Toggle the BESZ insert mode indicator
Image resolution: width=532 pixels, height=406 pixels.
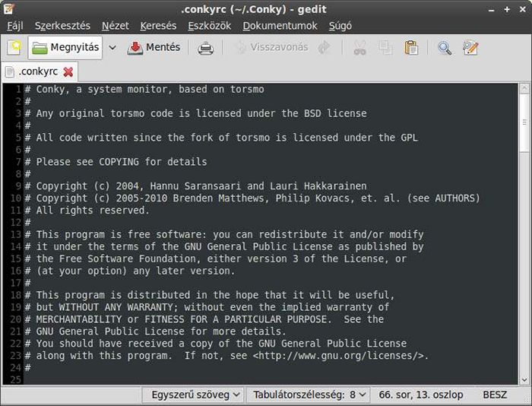click(x=494, y=395)
